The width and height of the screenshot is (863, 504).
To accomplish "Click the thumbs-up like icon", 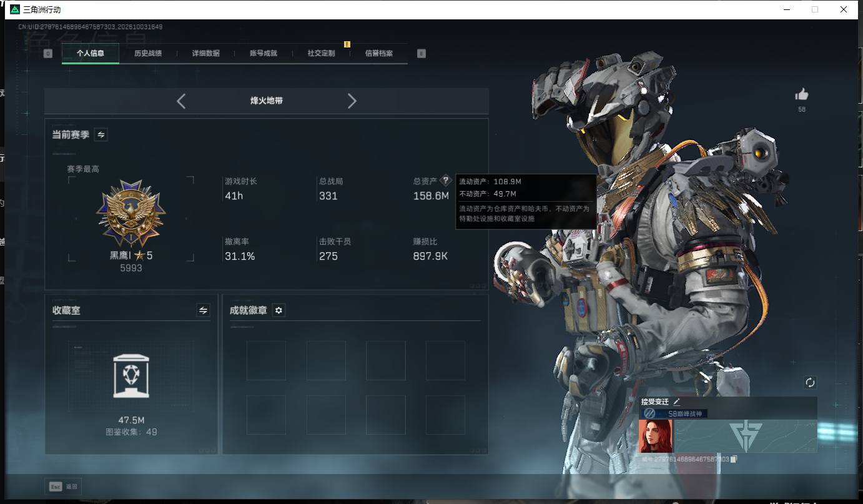I will [x=802, y=94].
